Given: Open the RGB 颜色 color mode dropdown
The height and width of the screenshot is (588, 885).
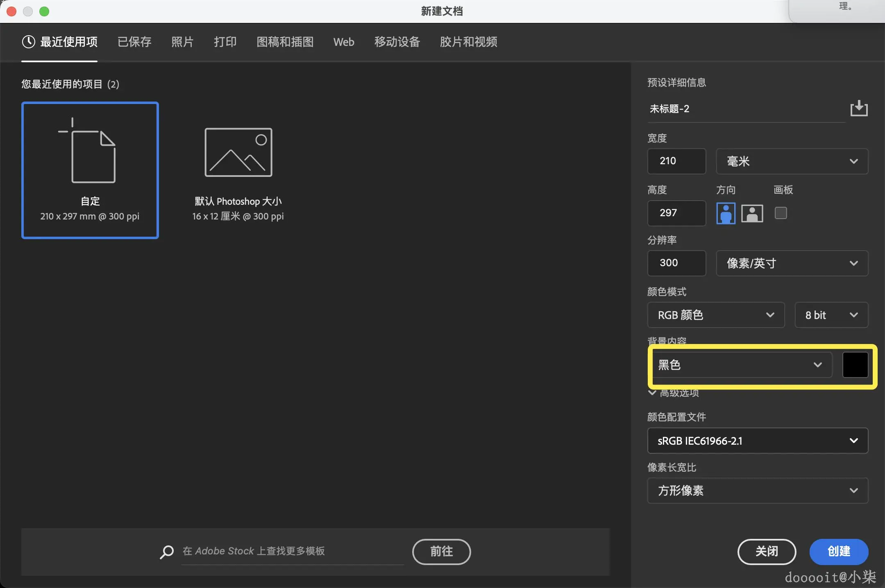Looking at the screenshot, I should click(715, 315).
